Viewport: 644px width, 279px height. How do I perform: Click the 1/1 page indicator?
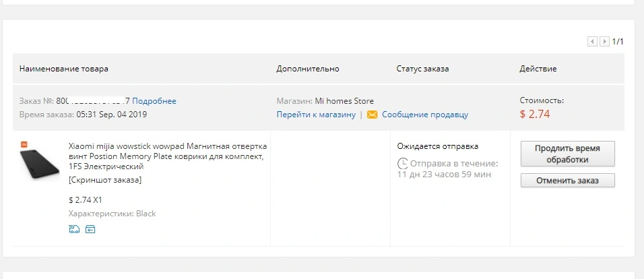point(618,42)
